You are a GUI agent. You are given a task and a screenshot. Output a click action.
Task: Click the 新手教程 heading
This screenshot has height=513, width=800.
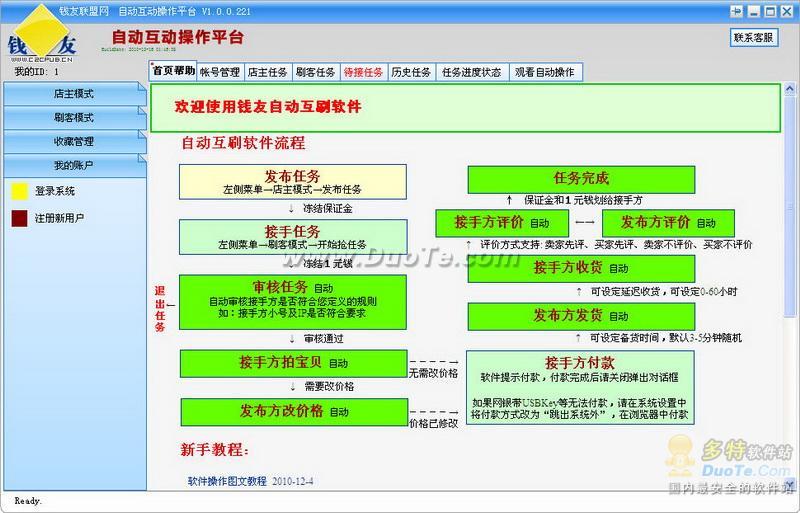point(214,450)
